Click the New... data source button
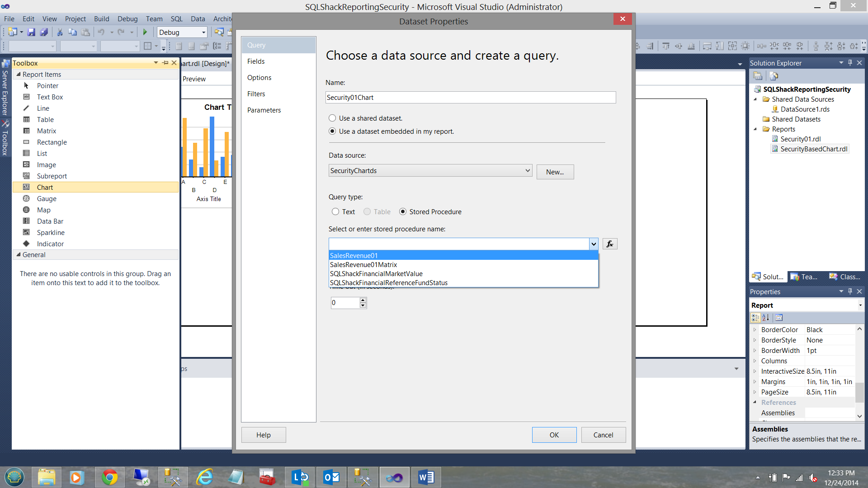The width and height of the screenshot is (868, 488). 555,172
